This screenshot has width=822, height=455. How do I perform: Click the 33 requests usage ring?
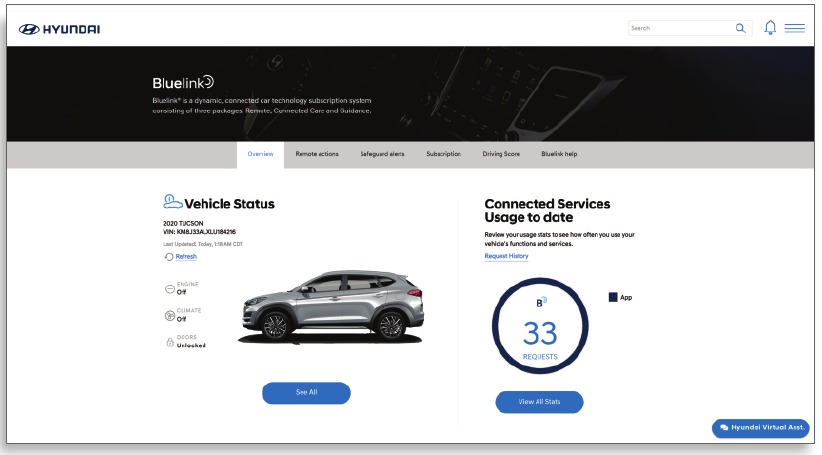[x=540, y=326]
